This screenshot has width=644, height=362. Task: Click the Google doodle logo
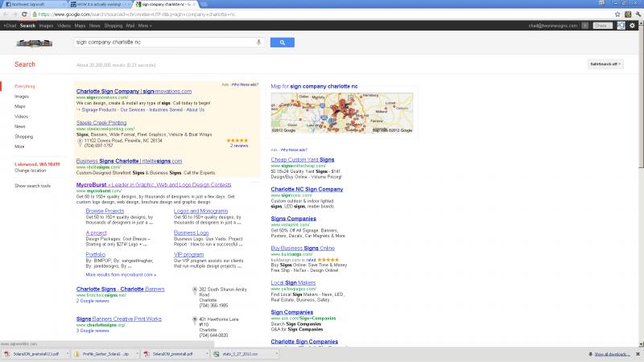tap(34, 43)
